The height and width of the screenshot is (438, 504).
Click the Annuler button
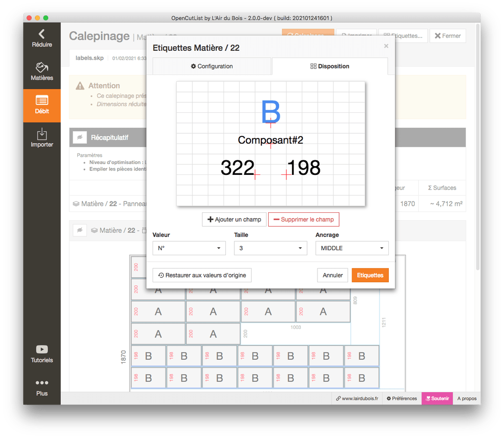click(x=333, y=275)
